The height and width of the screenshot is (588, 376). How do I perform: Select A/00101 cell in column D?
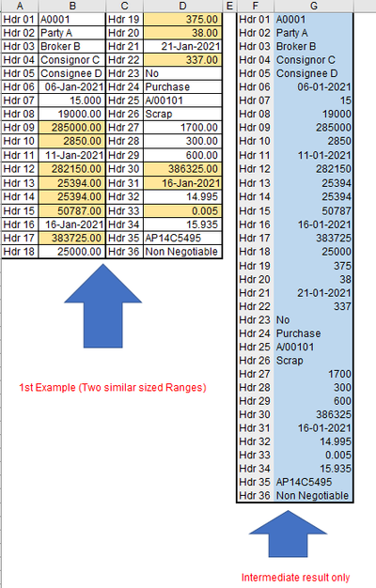click(x=182, y=101)
